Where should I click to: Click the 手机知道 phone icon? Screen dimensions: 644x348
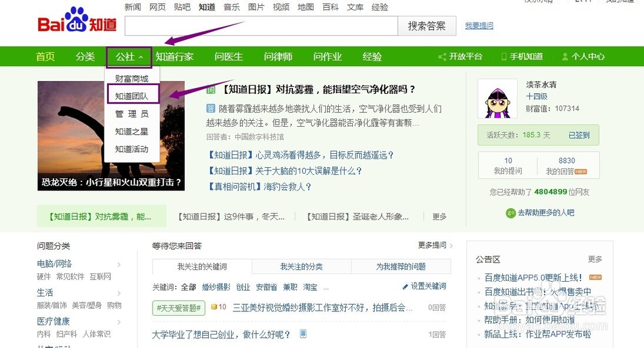click(504, 57)
